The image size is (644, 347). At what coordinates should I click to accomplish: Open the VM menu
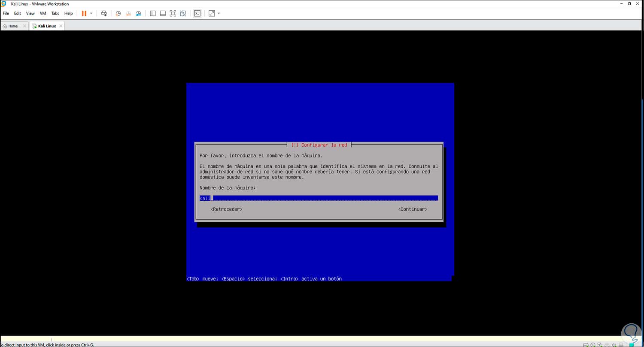pos(43,13)
